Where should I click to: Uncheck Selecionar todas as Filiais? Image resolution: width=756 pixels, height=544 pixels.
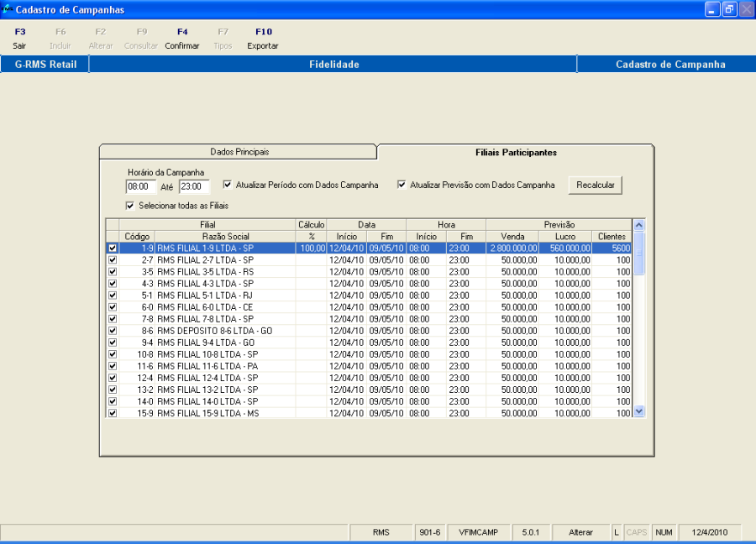129,206
